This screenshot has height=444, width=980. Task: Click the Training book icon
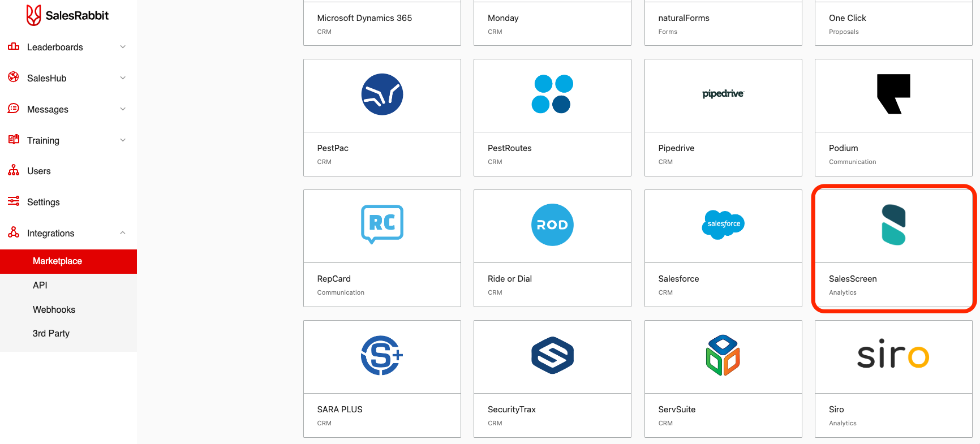pyautogui.click(x=14, y=139)
